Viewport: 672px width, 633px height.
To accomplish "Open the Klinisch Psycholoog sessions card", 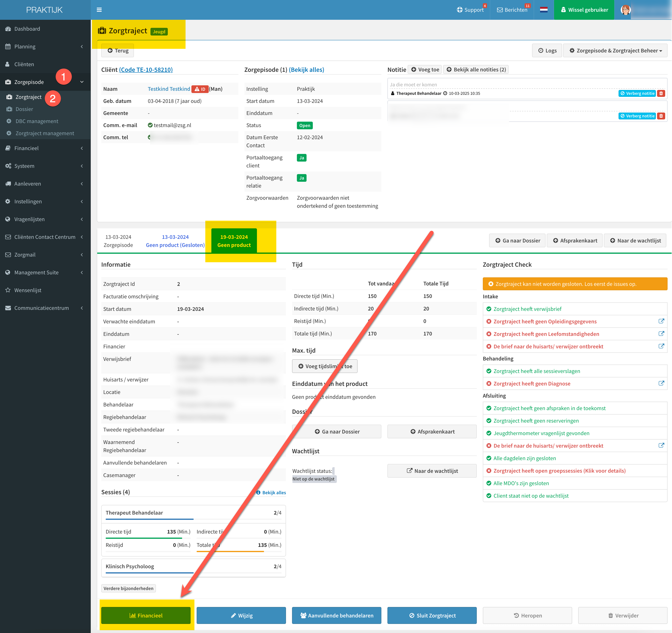I will tap(193, 568).
